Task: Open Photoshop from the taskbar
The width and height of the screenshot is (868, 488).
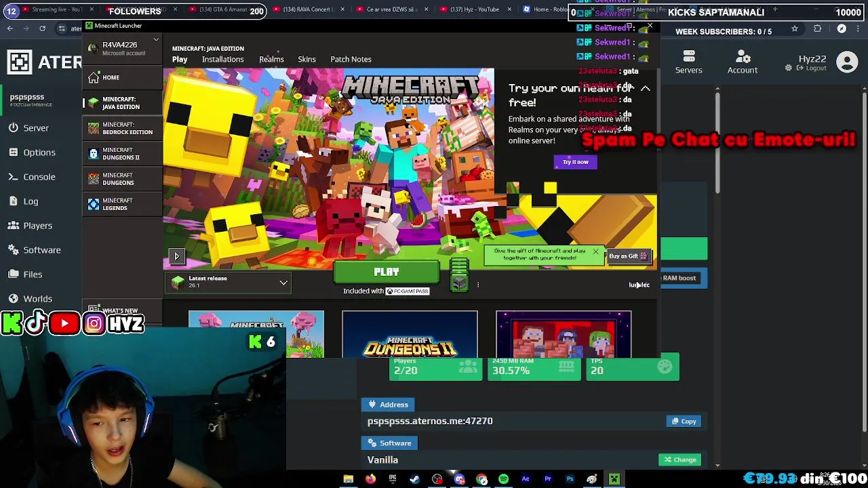Action: [x=570, y=479]
